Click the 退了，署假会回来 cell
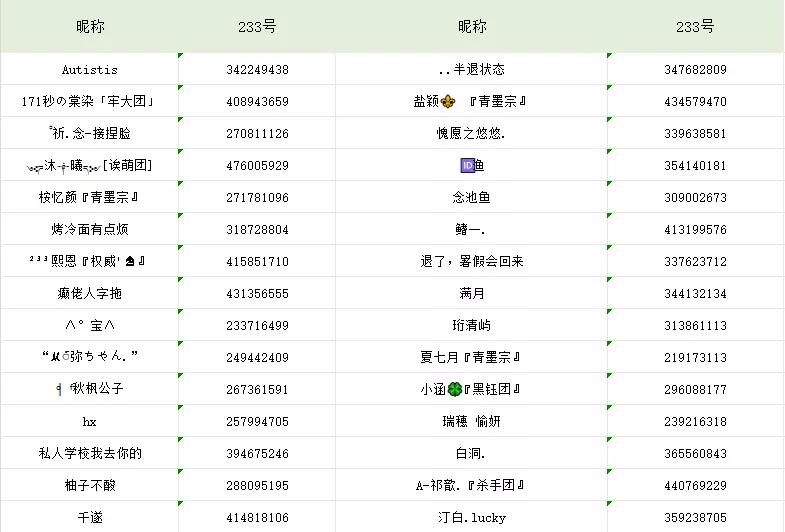785x532 pixels. tap(471, 261)
